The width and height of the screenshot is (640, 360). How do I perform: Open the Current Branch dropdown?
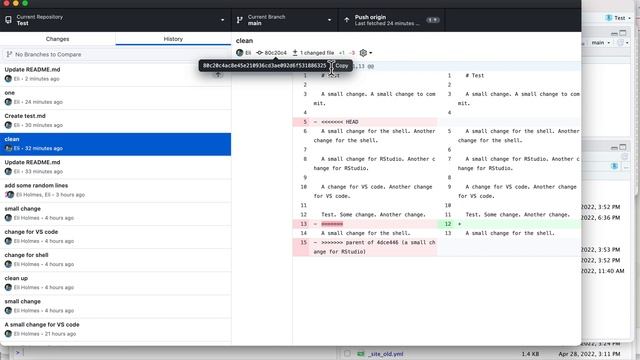pyautogui.click(x=285, y=20)
